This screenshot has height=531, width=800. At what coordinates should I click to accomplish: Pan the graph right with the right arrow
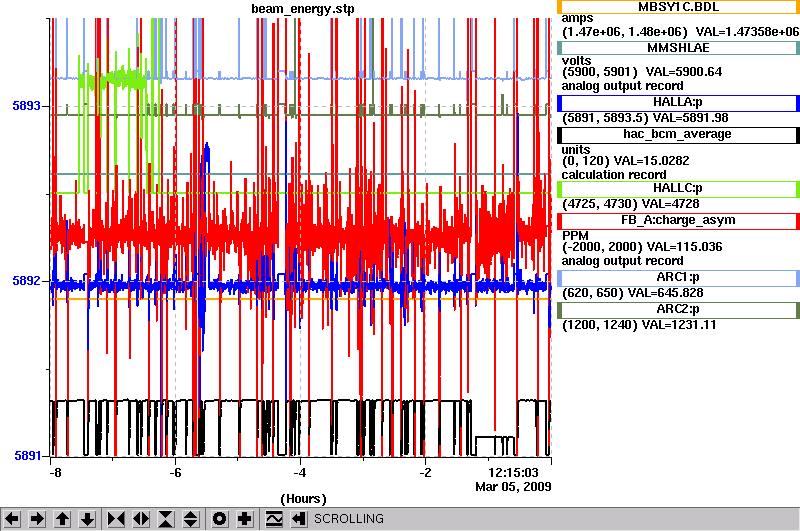(x=37, y=519)
